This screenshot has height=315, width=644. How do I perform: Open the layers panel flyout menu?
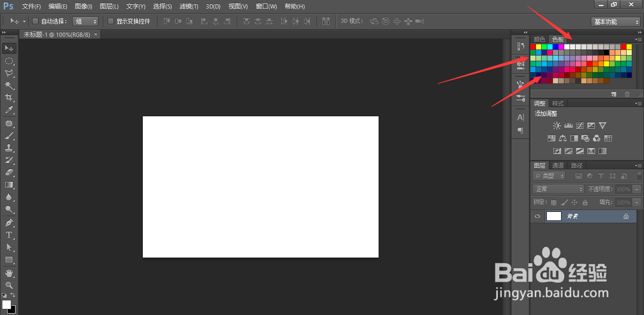pos(638,165)
